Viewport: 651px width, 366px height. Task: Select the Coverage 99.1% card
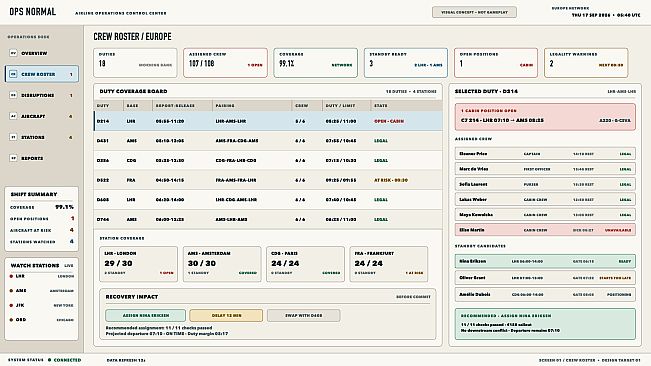point(316,63)
